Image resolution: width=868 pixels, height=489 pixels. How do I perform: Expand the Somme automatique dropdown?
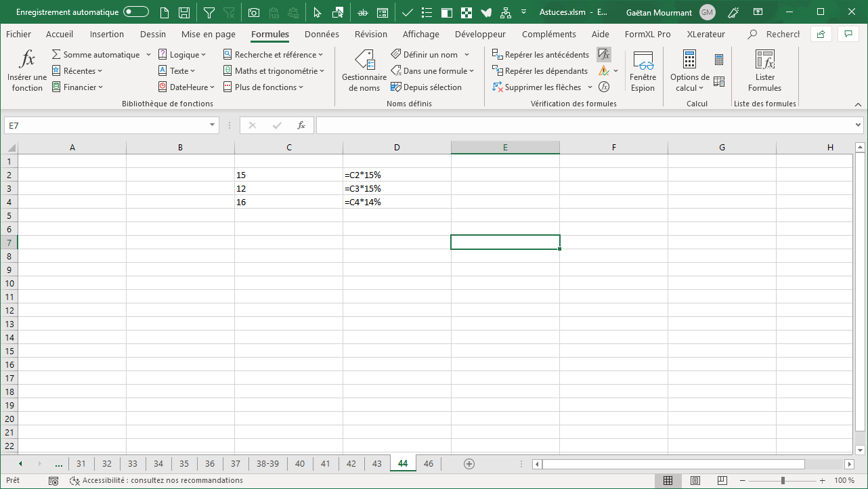[148, 55]
